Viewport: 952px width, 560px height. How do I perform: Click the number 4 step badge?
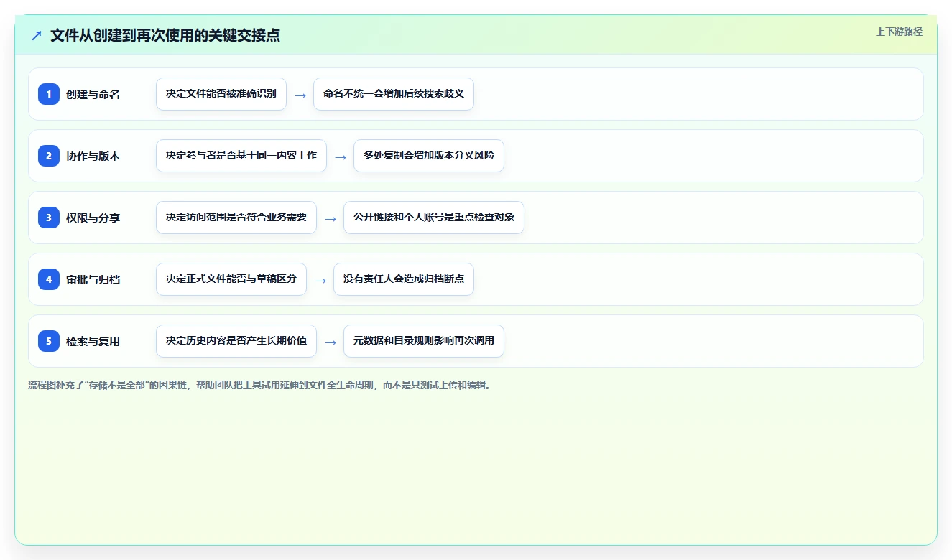(49, 279)
